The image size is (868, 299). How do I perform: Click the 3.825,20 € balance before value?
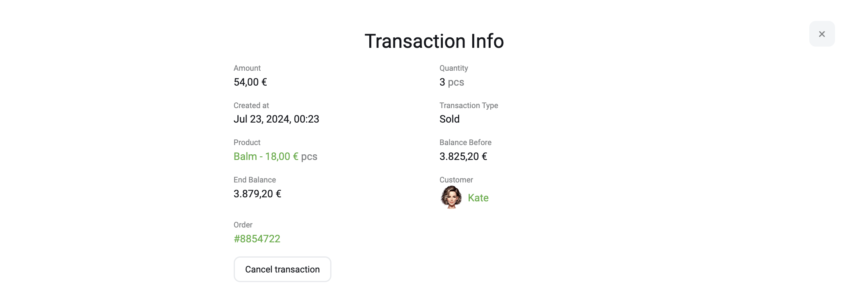[463, 156]
